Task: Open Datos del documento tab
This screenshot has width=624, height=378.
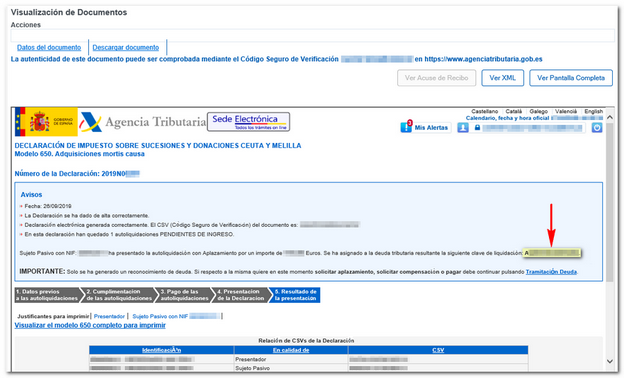Action: click(49, 47)
